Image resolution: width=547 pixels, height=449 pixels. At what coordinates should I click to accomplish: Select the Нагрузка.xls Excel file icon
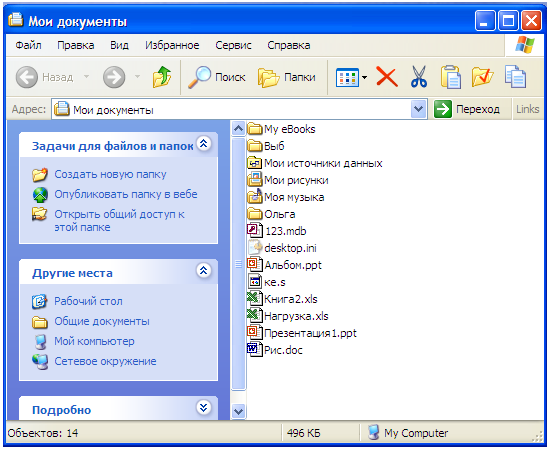click(x=255, y=316)
